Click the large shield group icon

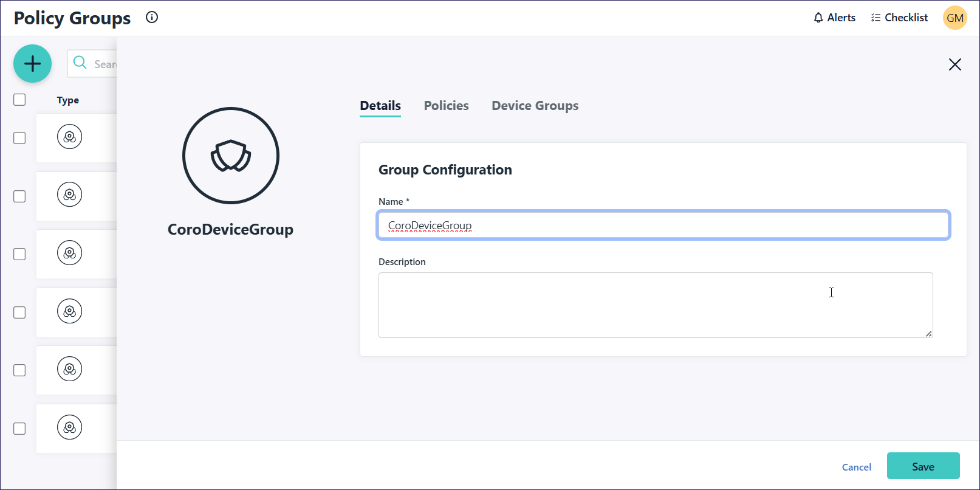[x=230, y=156]
